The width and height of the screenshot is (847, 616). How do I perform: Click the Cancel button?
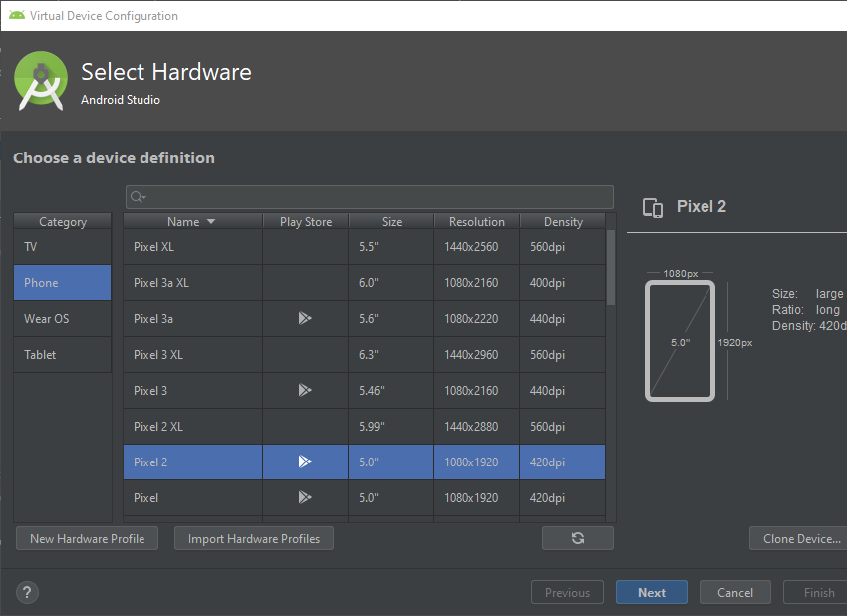coord(735,592)
